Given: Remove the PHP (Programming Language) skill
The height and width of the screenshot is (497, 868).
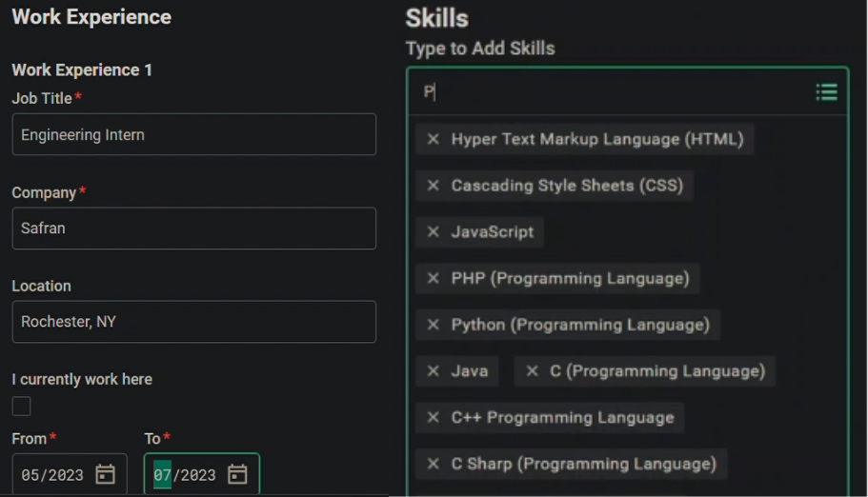Looking at the screenshot, I should [433, 278].
